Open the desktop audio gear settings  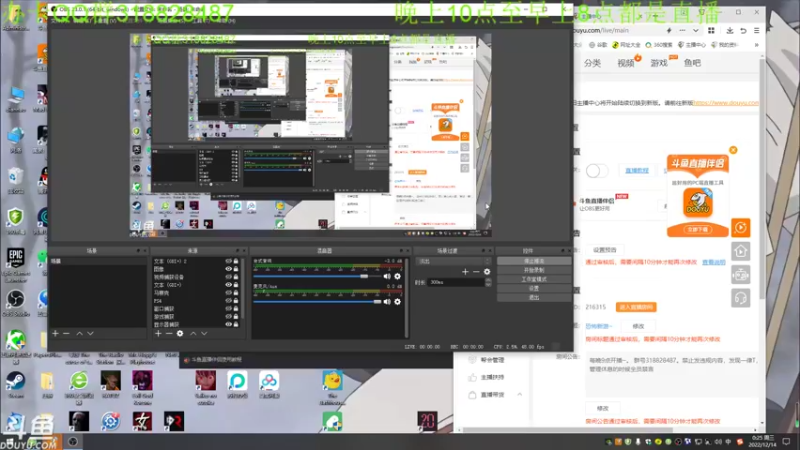coord(397,276)
